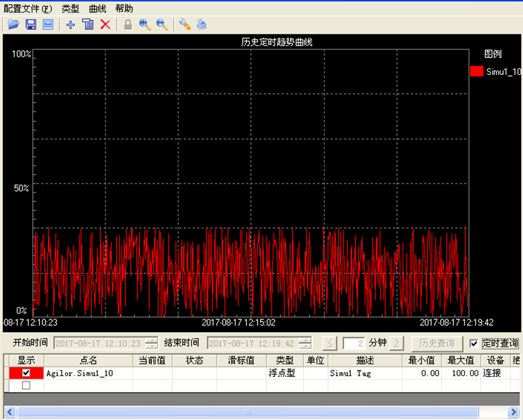Uncheck display box for Agilor.Simu1_10 row
The width and height of the screenshot is (523, 420).
click(x=26, y=373)
